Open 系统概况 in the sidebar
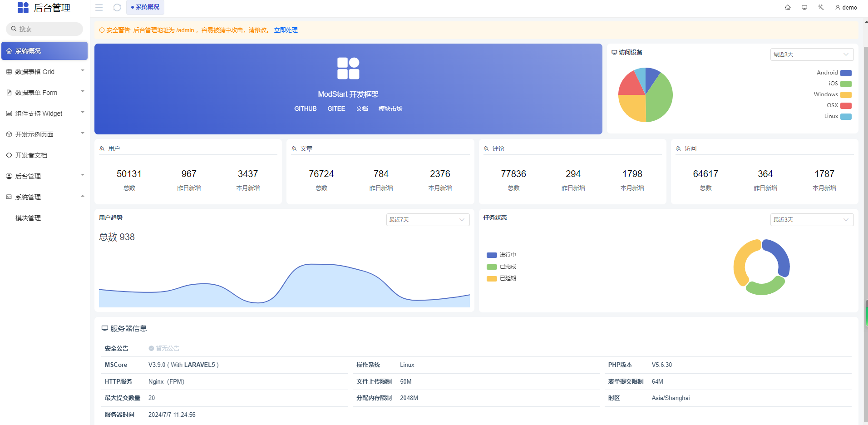Image resolution: width=868 pixels, height=425 pixels. 44,51
